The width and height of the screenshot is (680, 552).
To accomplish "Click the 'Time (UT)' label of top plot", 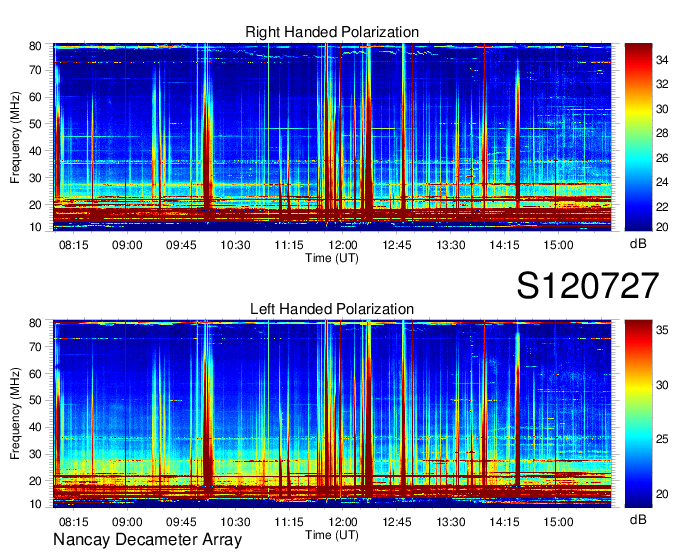I will click(x=332, y=258).
